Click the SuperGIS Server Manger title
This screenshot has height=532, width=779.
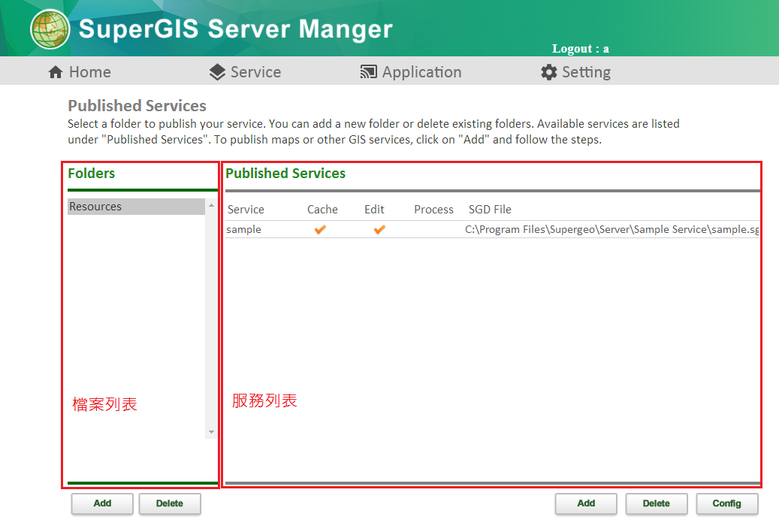pyautogui.click(x=235, y=29)
